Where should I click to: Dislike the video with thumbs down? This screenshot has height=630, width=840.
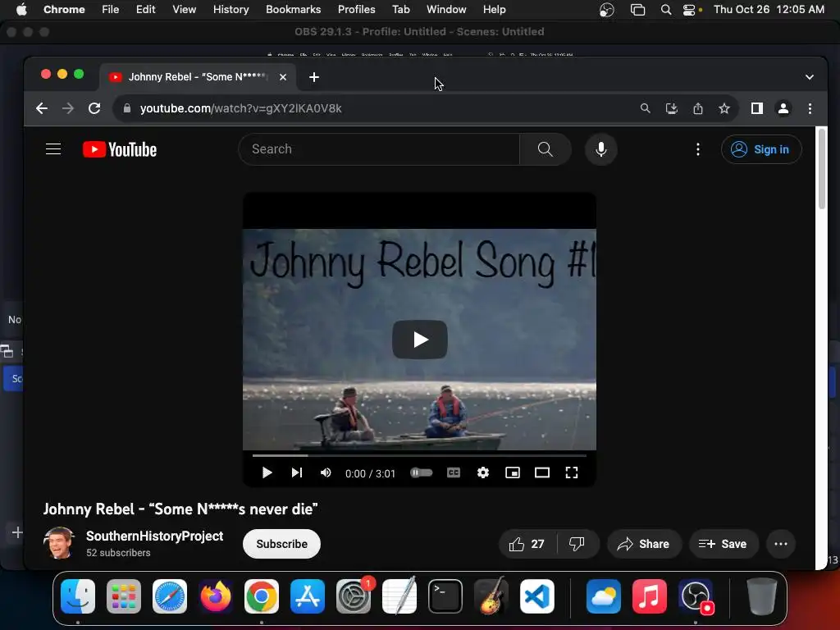pyautogui.click(x=577, y=544)
